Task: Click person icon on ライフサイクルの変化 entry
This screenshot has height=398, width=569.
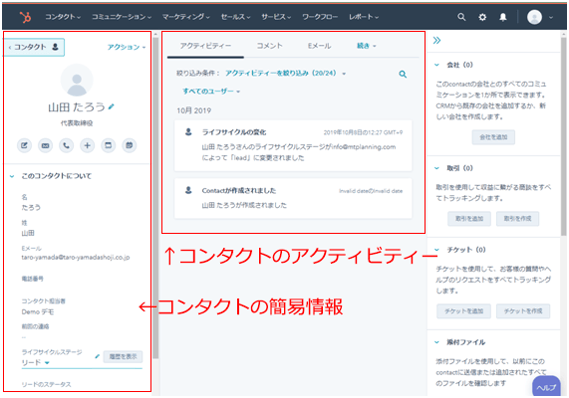Action: coord(188,132)
